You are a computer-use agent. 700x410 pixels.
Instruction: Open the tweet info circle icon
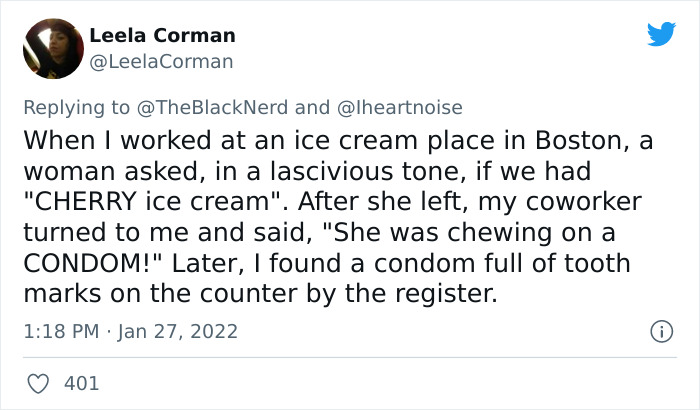659,330
